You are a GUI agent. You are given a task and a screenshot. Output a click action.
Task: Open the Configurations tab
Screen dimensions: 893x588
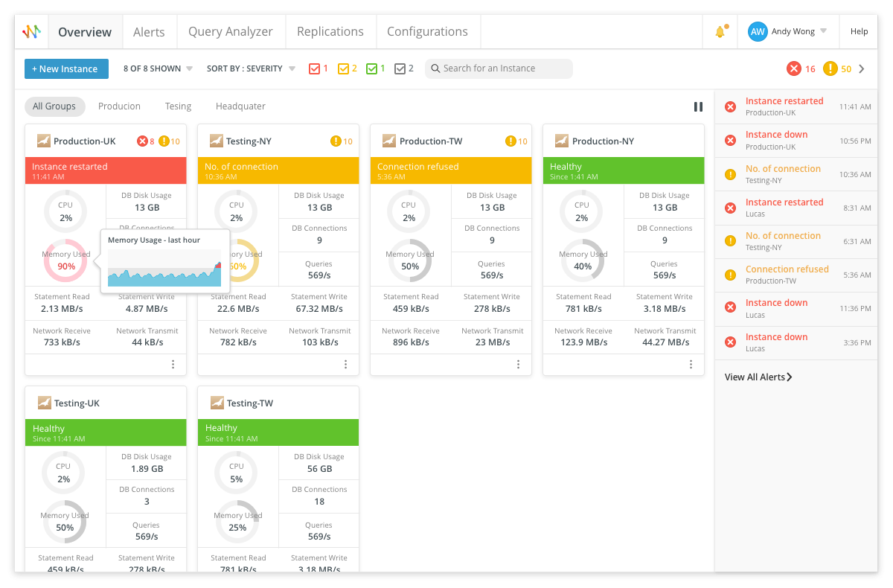[428, 32]
